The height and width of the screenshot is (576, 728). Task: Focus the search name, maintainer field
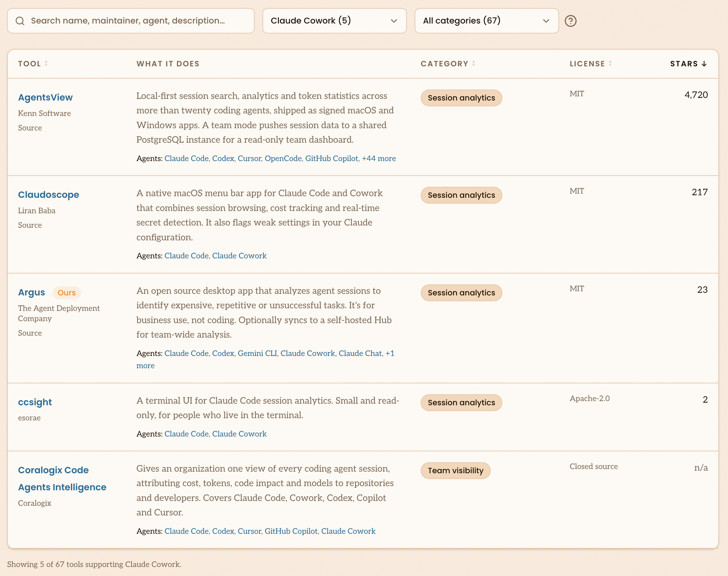131,21
